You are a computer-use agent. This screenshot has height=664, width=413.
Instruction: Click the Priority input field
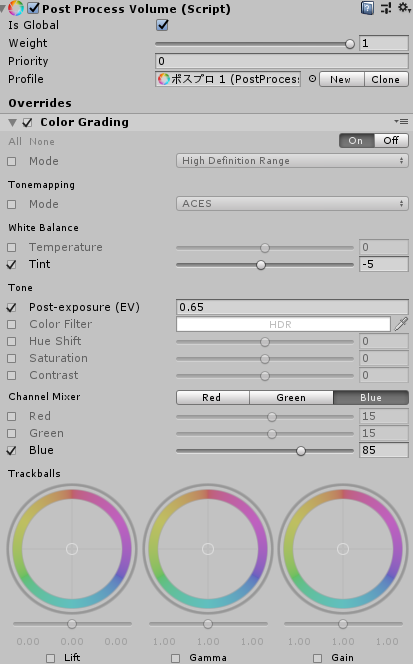(282, 61)
